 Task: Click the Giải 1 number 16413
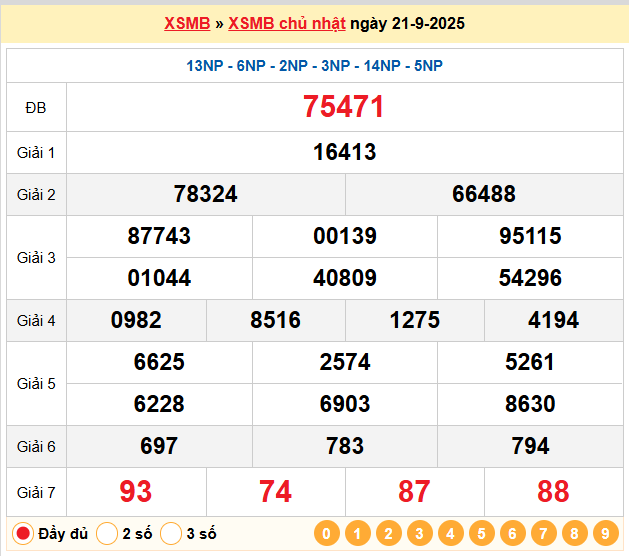point(344,152)
